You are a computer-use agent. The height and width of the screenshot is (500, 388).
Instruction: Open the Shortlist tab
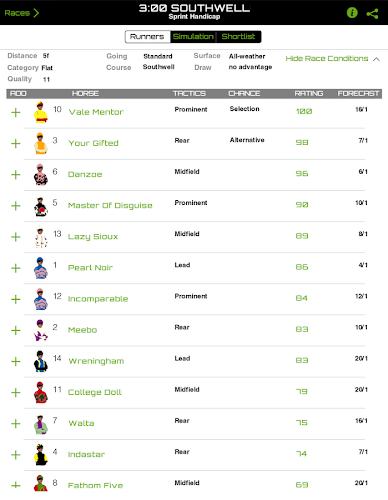coord(238,36)
